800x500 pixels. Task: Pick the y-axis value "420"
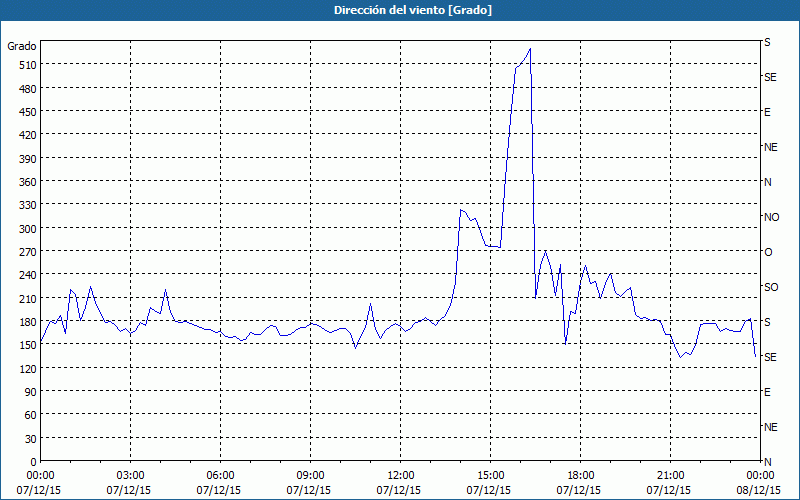pos(28,135)
